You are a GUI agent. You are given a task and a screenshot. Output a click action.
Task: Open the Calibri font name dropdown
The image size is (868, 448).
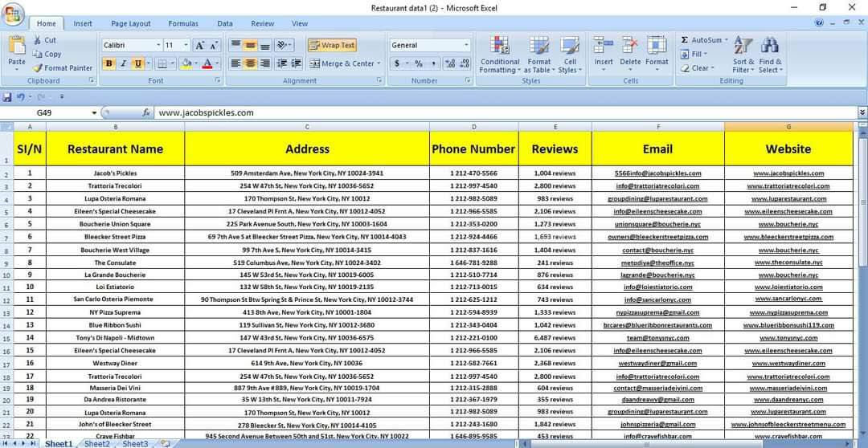pyautogui.click(x=159, y=45)
